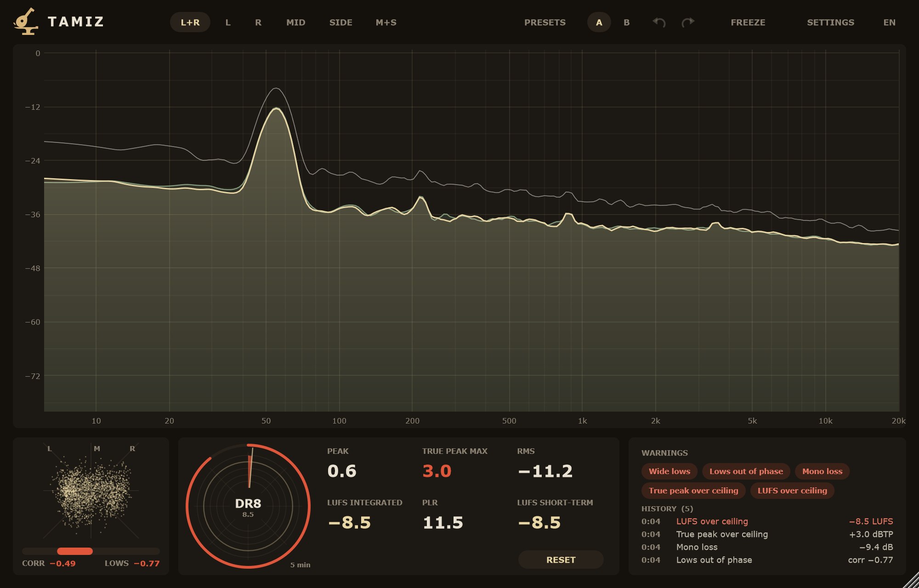Click the TAMIZ title text
The image size is (919, 588).
(76, 22)
